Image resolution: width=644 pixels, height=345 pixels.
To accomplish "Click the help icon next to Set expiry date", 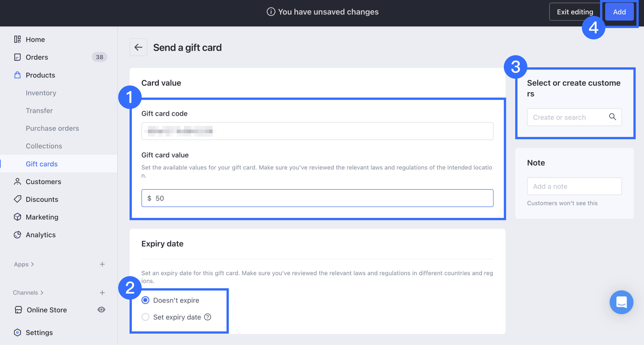I will click(x=208, y=317).
